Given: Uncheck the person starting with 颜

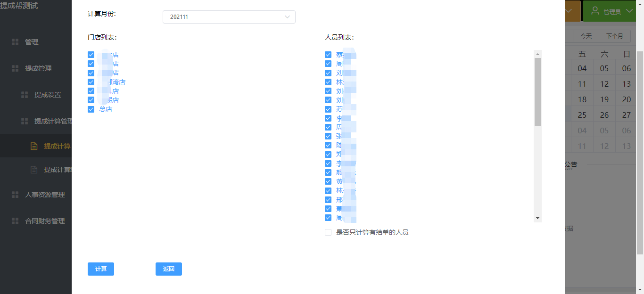Looking at the screenshot, I should [328, 172].
